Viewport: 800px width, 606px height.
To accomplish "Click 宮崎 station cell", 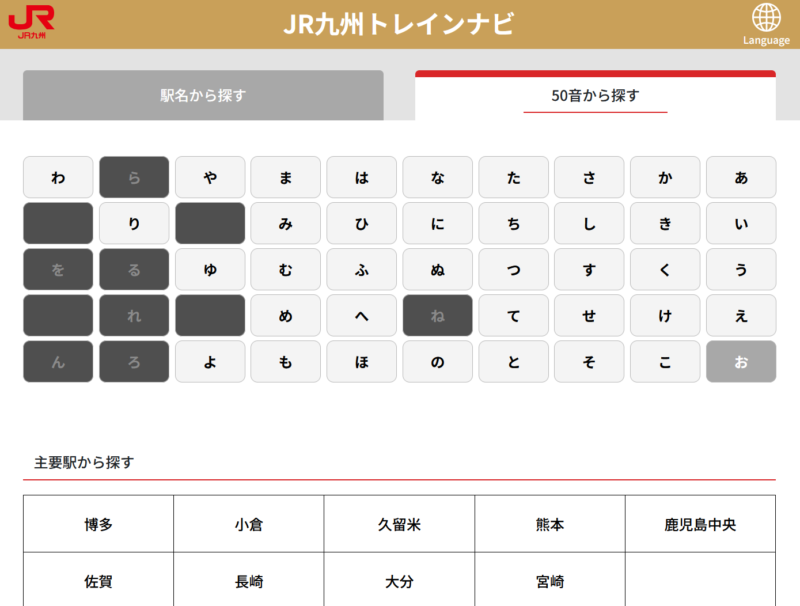I will pos(550,580).
